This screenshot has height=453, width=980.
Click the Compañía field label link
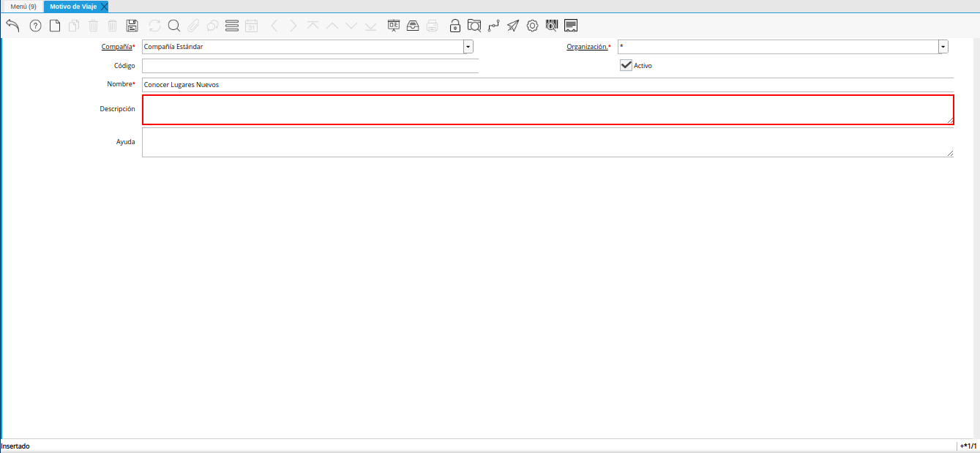coord(116,47)
